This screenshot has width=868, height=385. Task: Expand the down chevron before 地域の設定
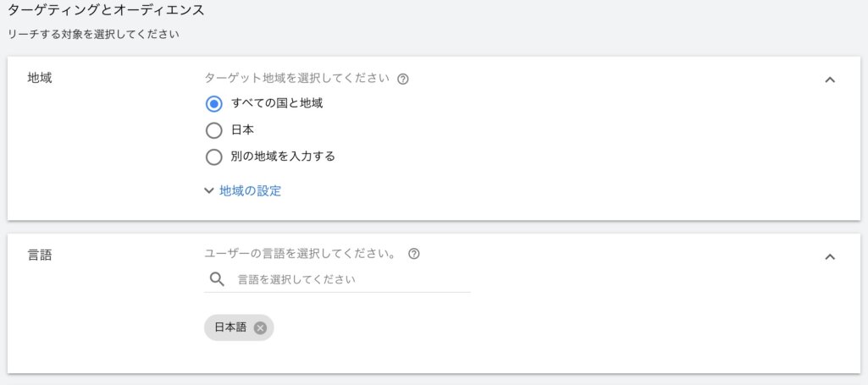point(209,191)
